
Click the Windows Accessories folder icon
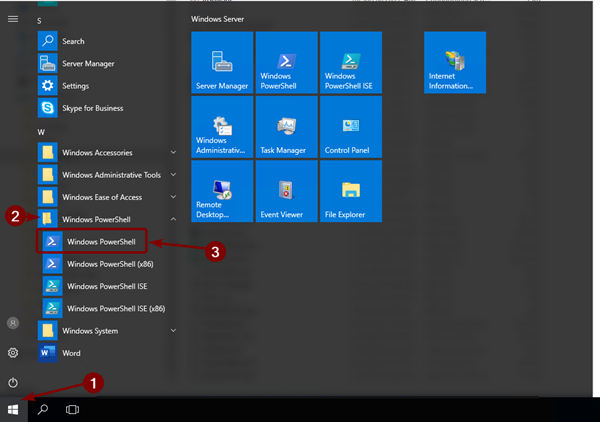pos(47,152)
